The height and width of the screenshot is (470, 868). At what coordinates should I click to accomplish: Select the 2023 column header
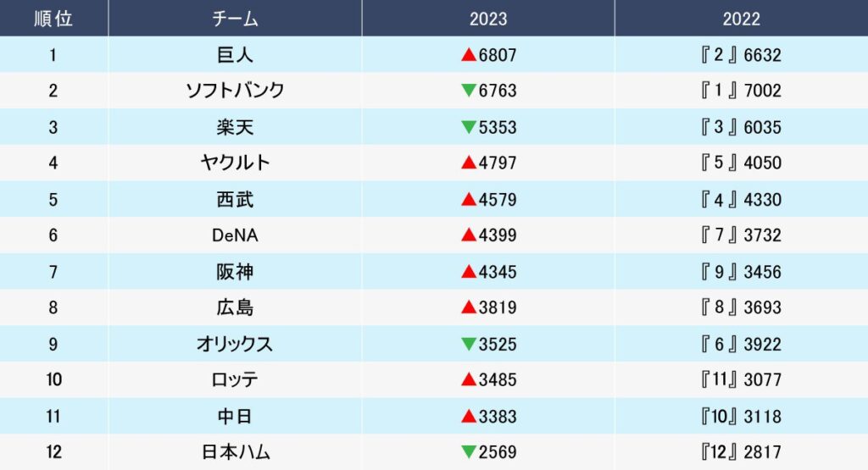488,19
